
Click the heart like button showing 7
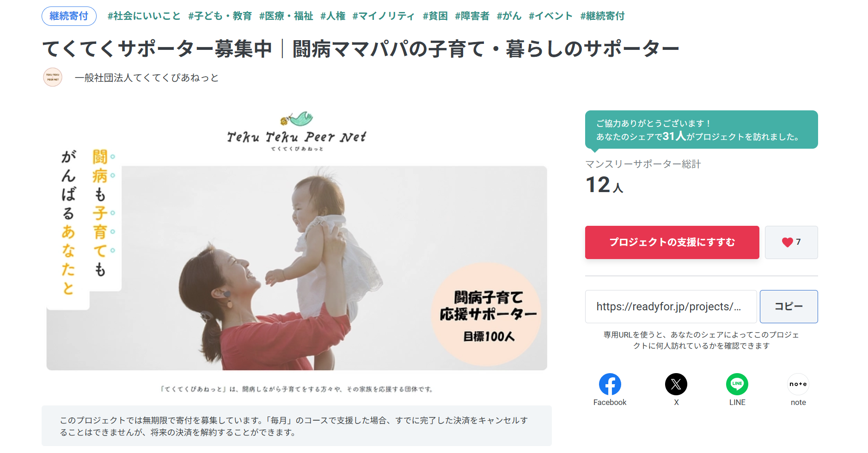[791, 242]
